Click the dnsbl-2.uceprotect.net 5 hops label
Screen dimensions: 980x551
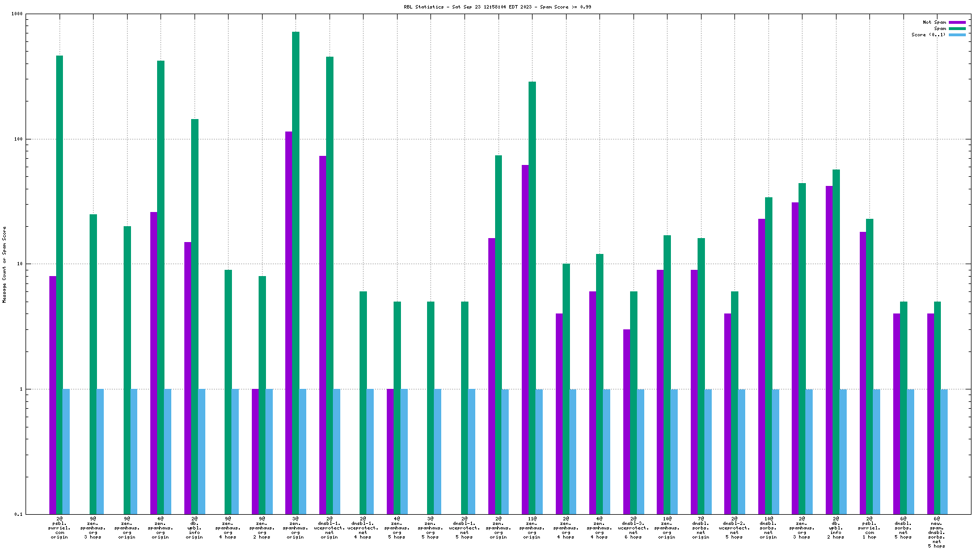[734, 527]
